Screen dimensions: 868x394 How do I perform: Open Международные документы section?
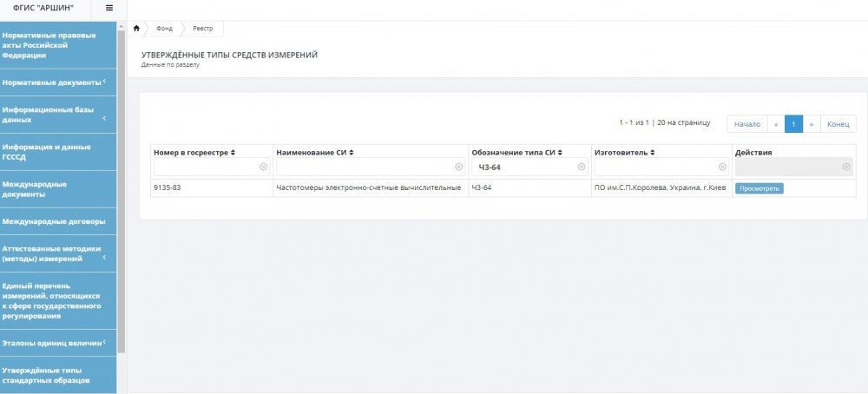pyautogui.click(x=58, y=189)
